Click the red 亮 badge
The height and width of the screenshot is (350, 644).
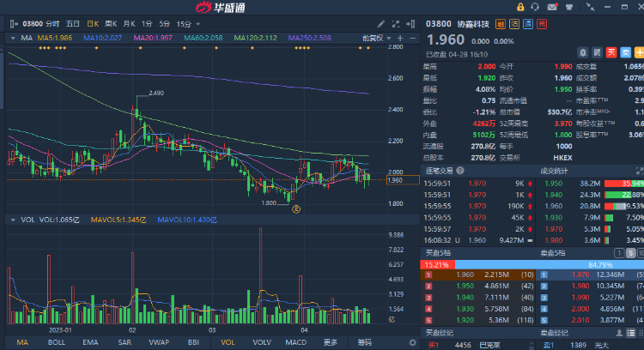click(x=542, y=24)
